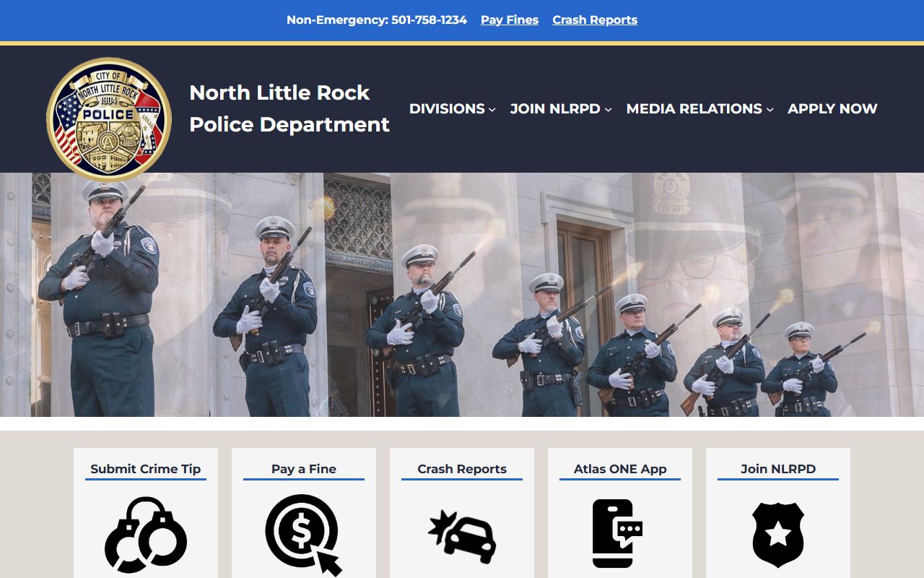Click the North Little Rock Police badge logo
This screenshot has width=924, height=578.
point(109,119)
